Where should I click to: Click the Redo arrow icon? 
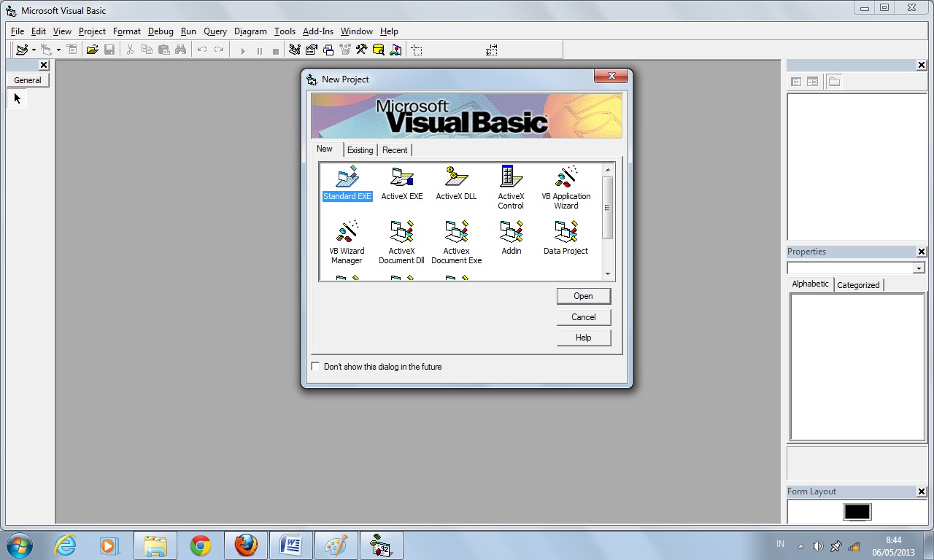click(218, 50)
